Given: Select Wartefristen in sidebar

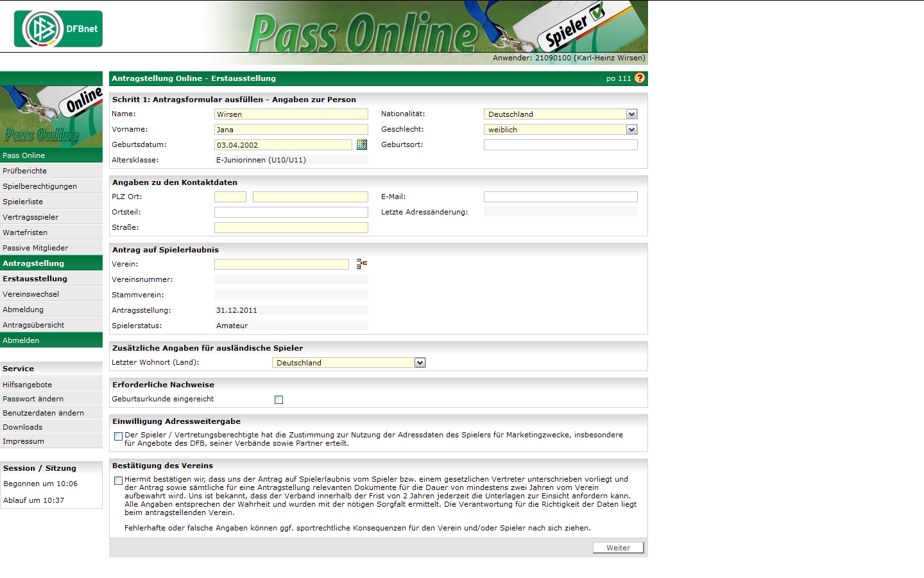Looking at the screenshot, I should [51, 232].
